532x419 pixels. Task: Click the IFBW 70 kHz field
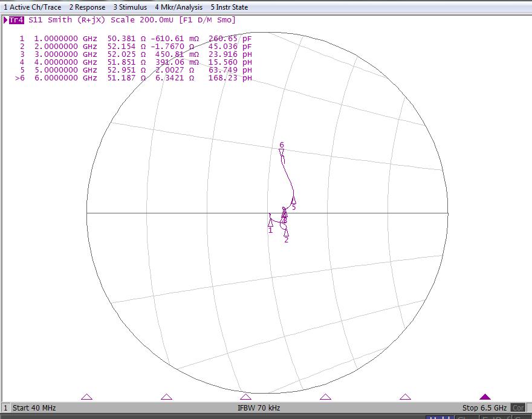pyautogui.click(x=259, y=408)
